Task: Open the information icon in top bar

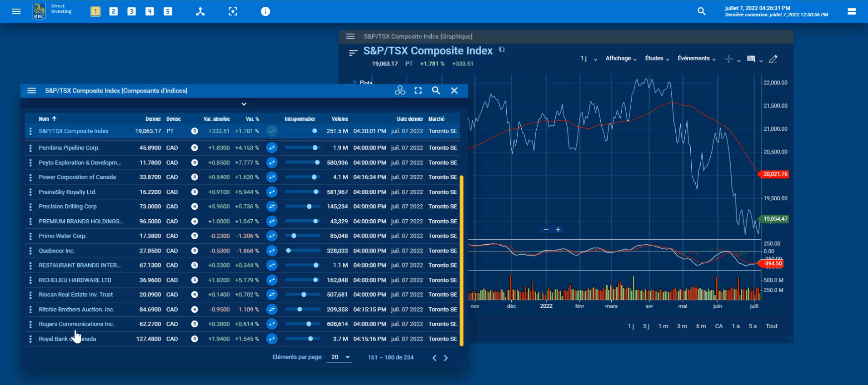Action: (265, 11)
